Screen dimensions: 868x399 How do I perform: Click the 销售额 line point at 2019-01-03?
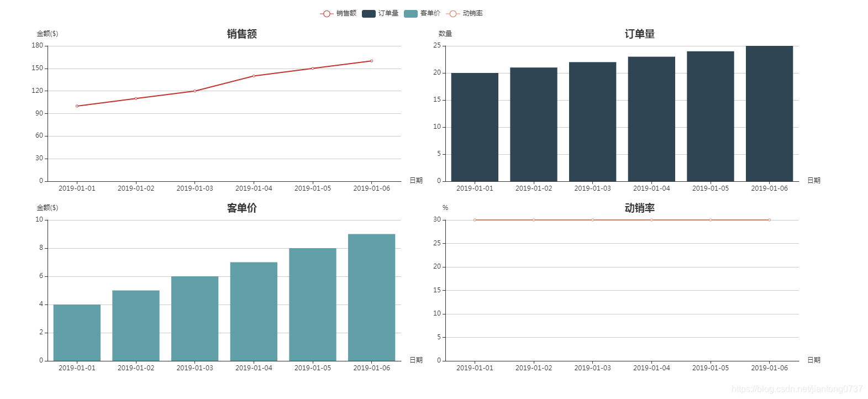coord(194,91)
